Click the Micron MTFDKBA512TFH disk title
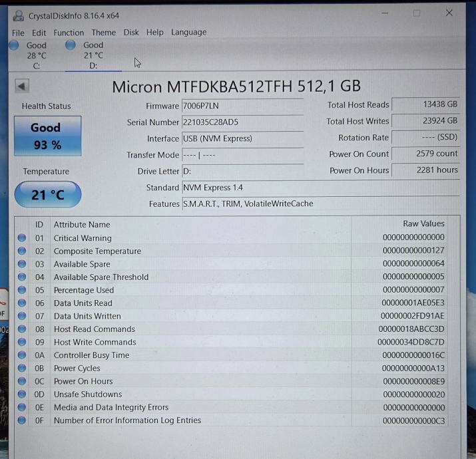The width and height of the screenshot is (476, 459). coord(236,86)
